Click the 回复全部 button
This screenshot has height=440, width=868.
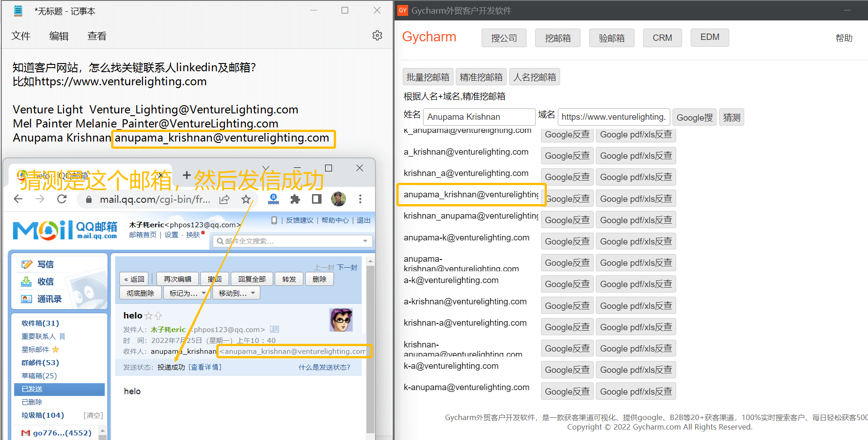[252, 279]
